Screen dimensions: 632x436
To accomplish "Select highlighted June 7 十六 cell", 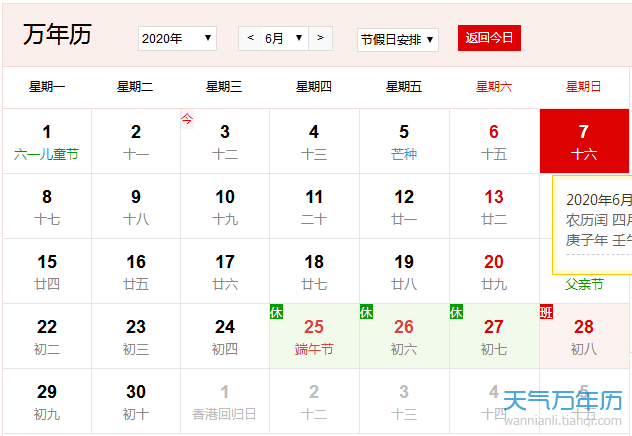I will pyautogui.click(x=584, y=141).
